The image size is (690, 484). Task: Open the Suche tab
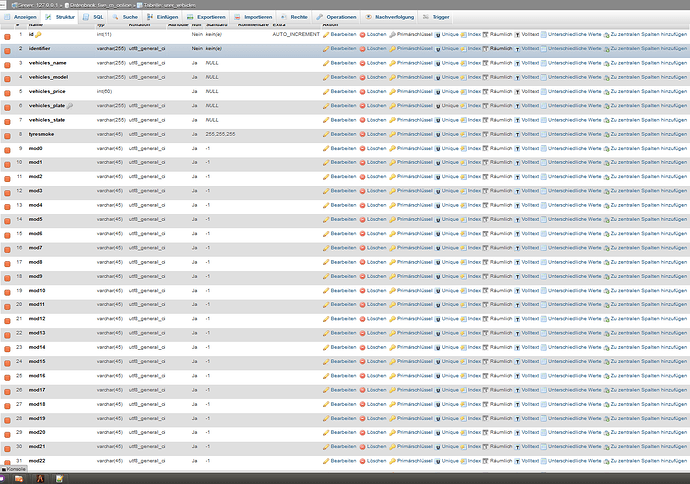125,17
